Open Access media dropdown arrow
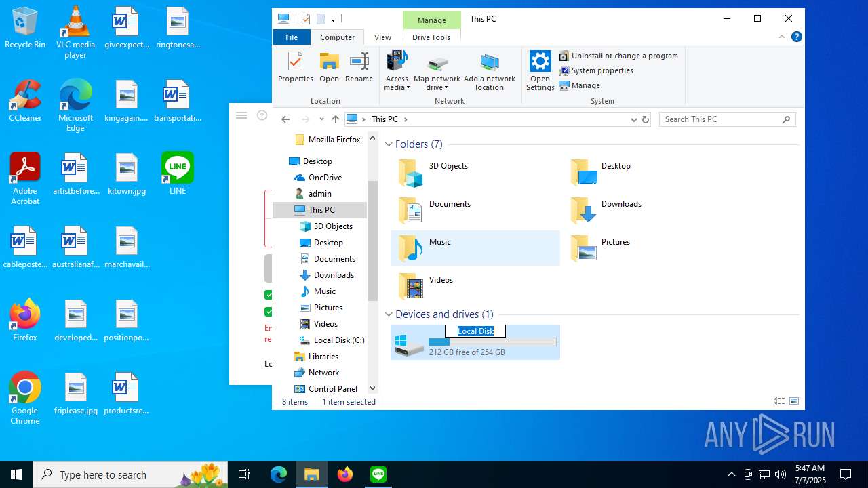868x488 pixels. click(408, 88)
